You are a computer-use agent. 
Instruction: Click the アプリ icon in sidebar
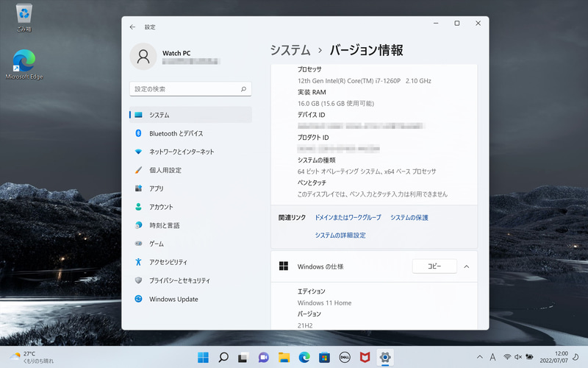click(x=138, y=188)
